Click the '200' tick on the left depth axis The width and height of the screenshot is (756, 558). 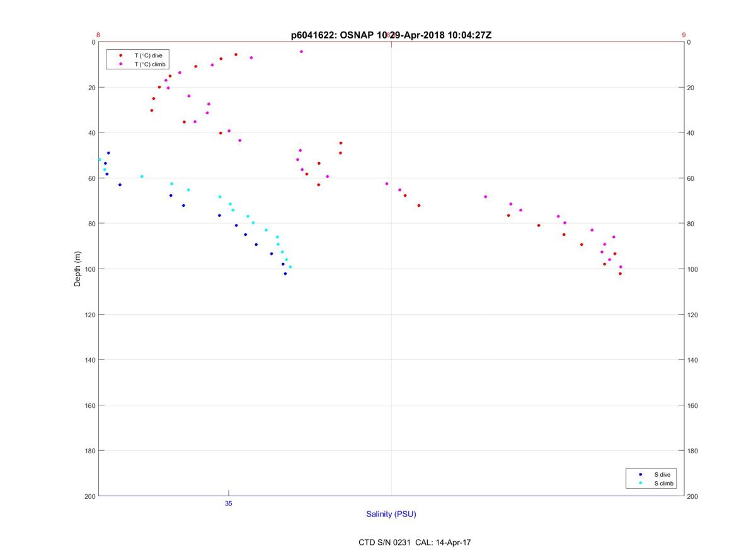click(89, 496)
